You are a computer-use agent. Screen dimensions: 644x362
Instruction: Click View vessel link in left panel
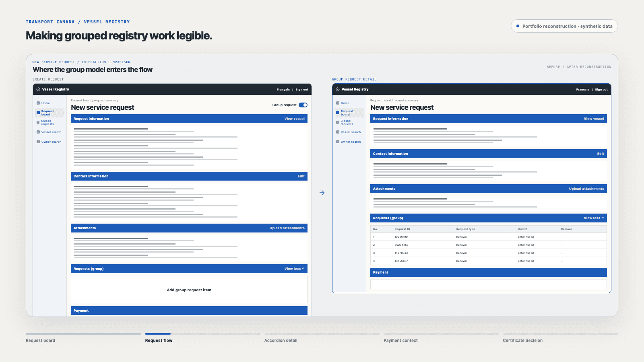click(295, 119)
